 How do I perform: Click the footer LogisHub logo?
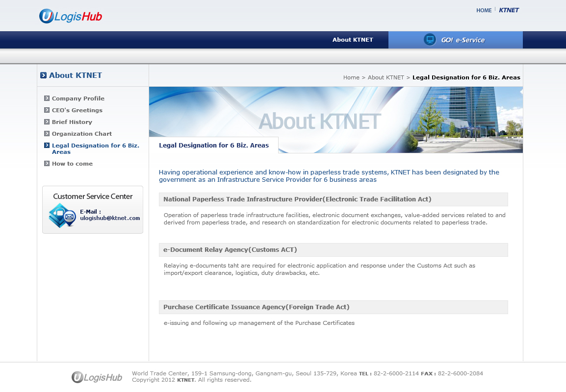pos(97,377)
